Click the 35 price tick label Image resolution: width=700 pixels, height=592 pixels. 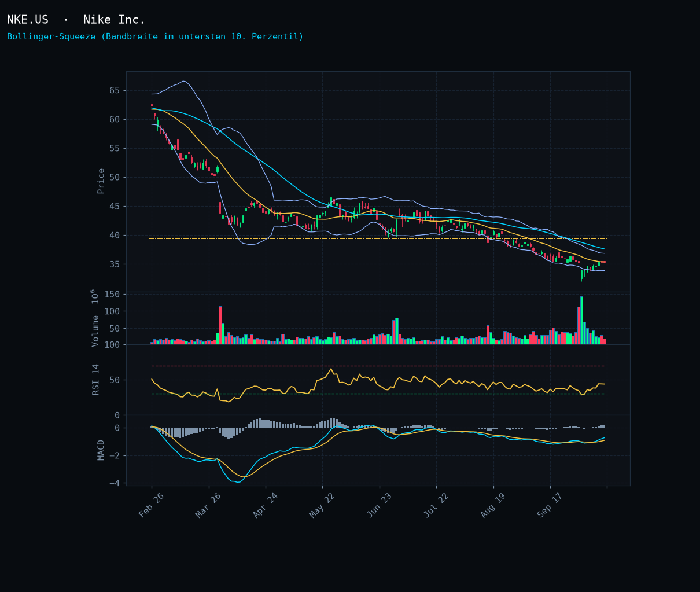pyautogui.click(x=114, y=264)
